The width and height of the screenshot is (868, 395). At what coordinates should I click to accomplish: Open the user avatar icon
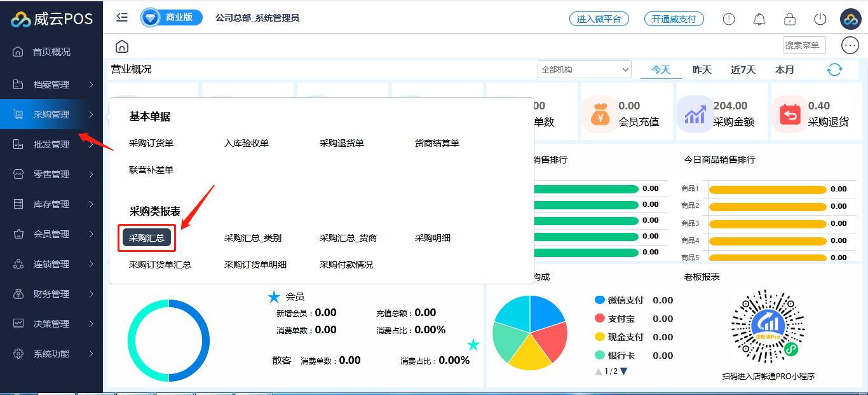850,19
